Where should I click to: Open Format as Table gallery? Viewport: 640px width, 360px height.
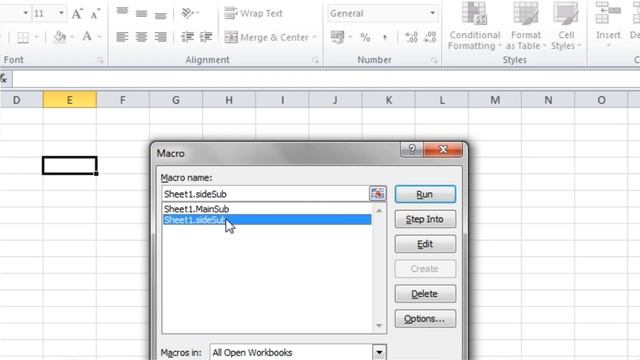[526, 26]
